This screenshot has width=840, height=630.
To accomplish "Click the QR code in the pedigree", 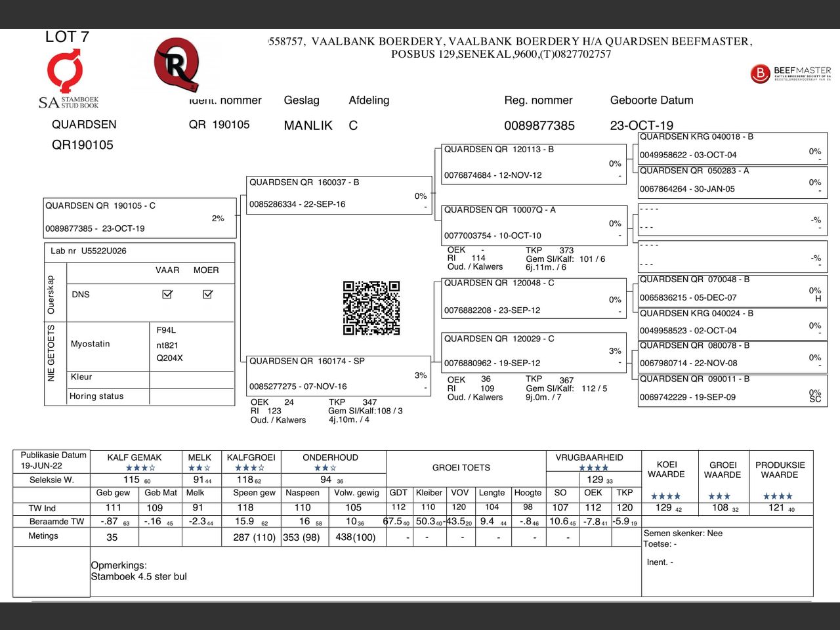I will tap(371, 308).
